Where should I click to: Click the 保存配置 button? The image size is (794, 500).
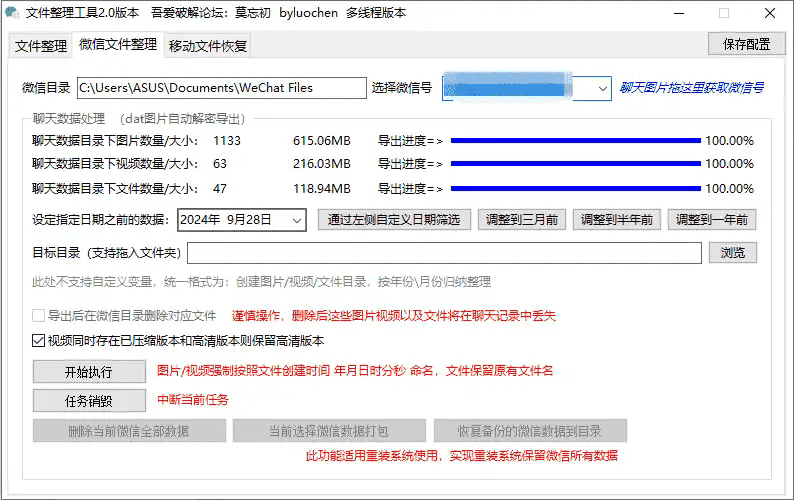pyautogui.click(x=746, y=44)
